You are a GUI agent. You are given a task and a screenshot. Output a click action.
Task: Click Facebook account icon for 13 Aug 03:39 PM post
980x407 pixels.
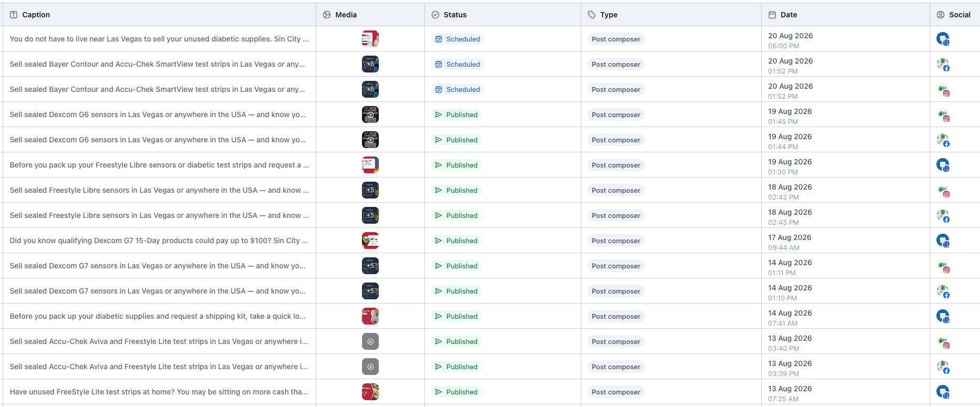coord(943,367)
